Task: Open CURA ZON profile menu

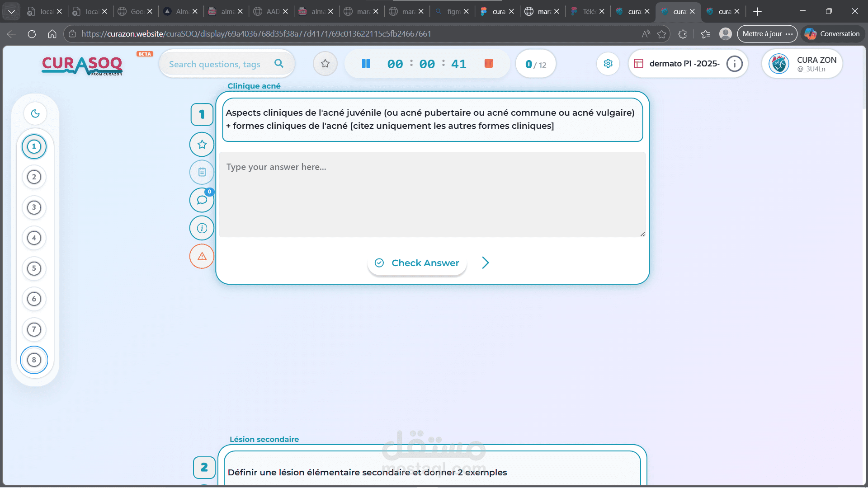Action: tap(802, 64)
